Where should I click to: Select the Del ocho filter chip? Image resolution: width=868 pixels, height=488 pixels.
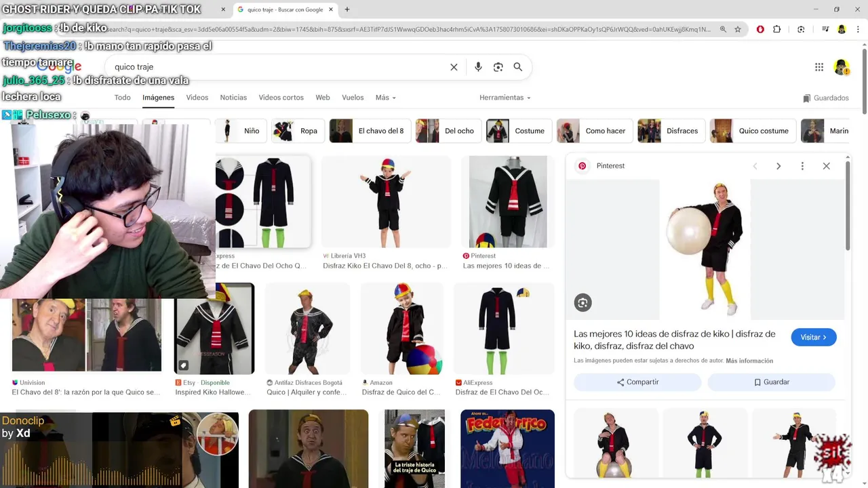(448, 131)
